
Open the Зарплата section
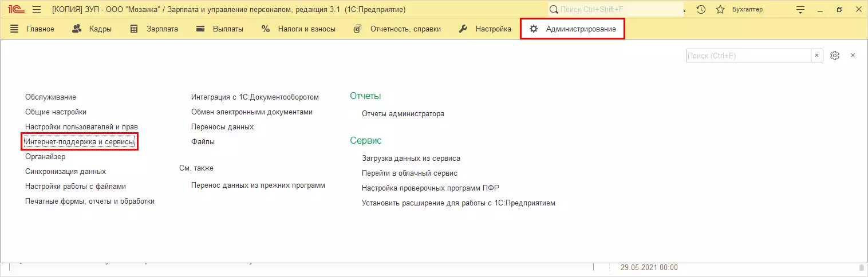pyautogui.click(x=153, y=29)
